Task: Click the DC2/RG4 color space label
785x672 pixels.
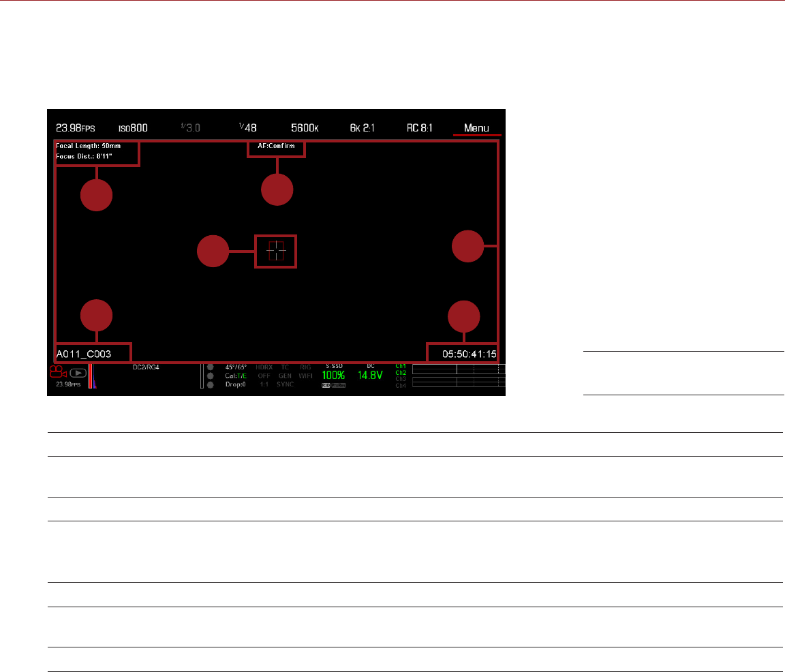Action: [146, 367]
